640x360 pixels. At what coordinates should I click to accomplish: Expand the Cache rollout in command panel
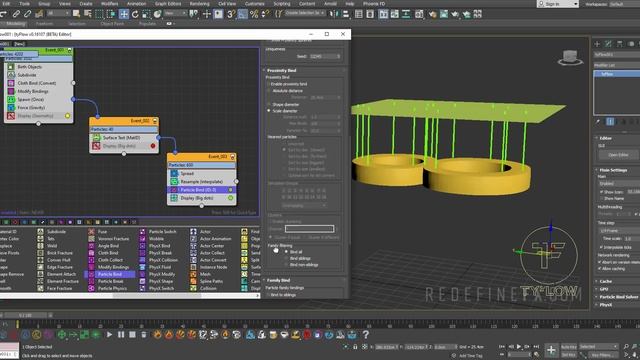click(x=605, y=281)
